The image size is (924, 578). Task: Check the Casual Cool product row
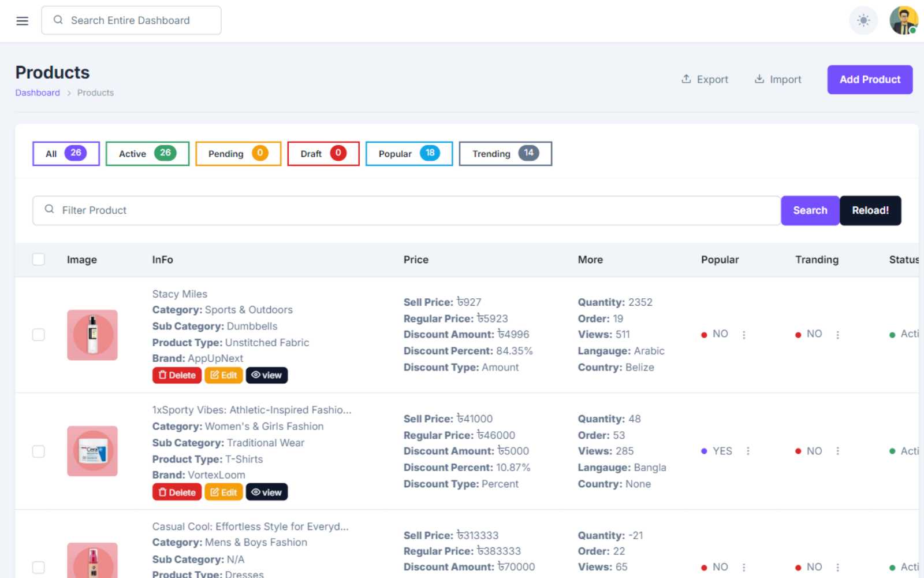39,568
